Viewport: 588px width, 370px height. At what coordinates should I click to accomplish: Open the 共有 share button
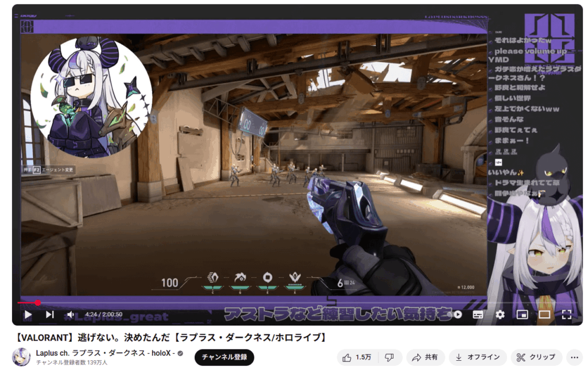click(x=425, y=357)
